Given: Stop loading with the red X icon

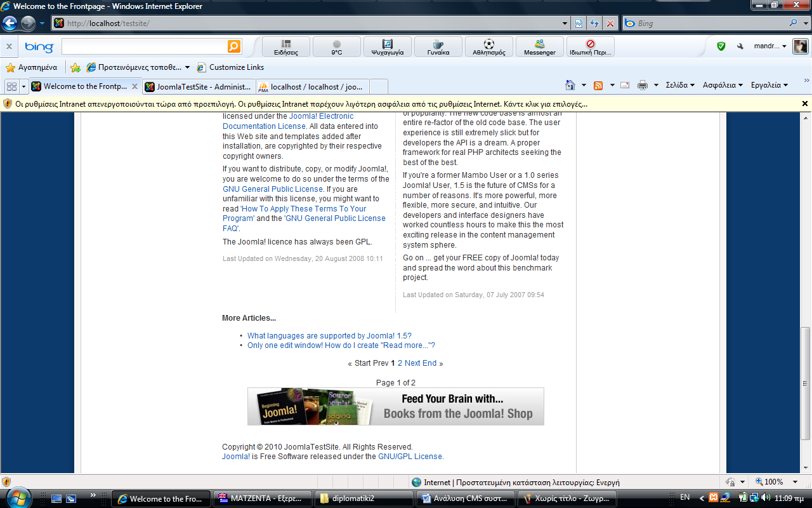Looking at the screenshot, I should coord(610,23).
